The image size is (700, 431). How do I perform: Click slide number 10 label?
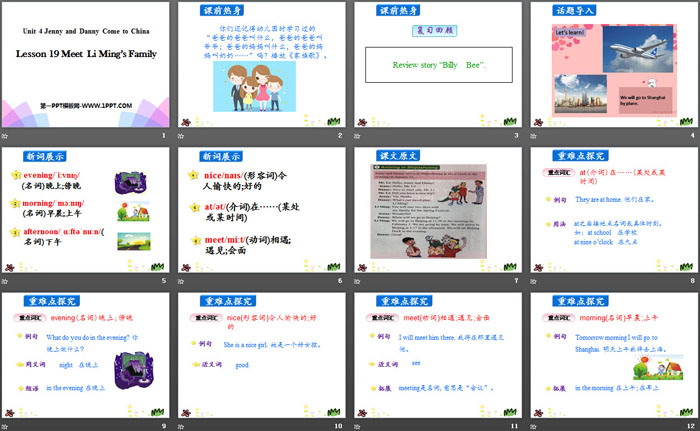(x=338, y=426)
